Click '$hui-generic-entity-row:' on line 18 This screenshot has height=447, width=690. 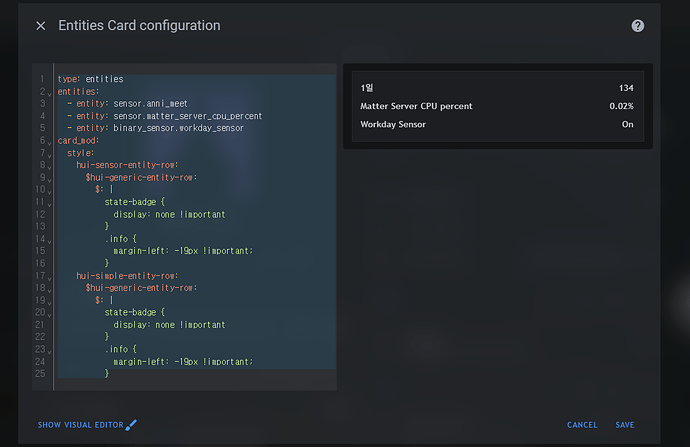141,288
